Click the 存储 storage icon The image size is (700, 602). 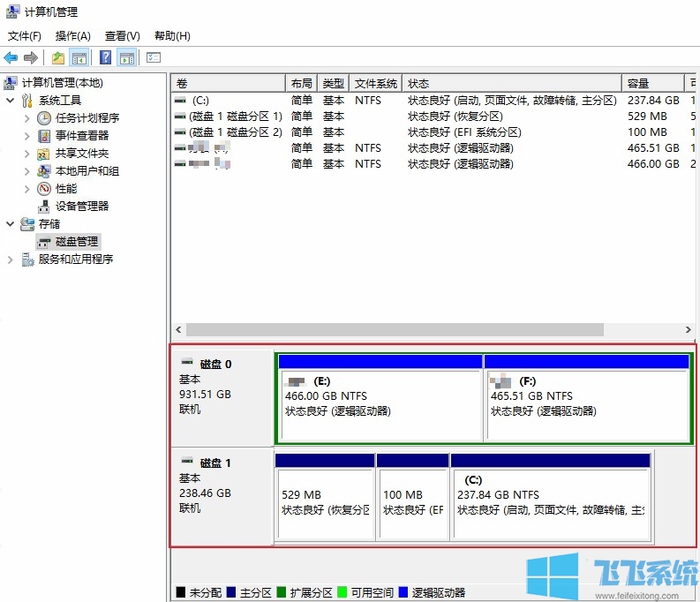coord(27,224)
